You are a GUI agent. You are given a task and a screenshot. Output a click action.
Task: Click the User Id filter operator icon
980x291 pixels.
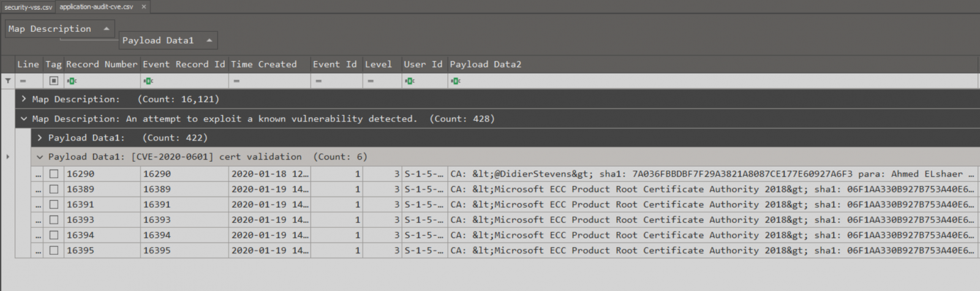coord(410,81)
